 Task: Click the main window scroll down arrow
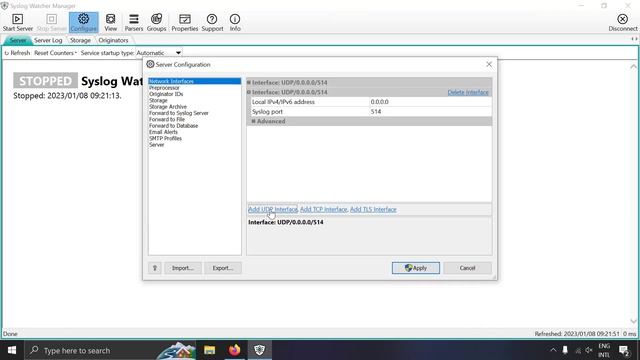point(633,321)
